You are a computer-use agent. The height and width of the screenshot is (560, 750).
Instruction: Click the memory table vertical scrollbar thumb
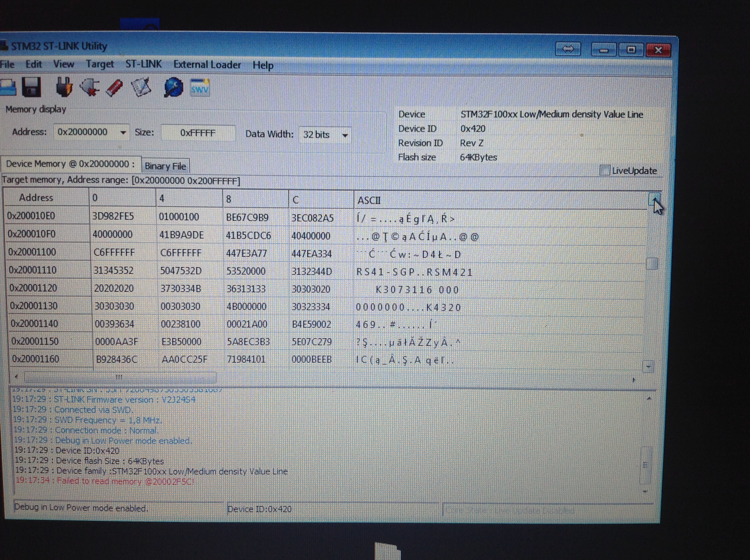pos(652,264)
